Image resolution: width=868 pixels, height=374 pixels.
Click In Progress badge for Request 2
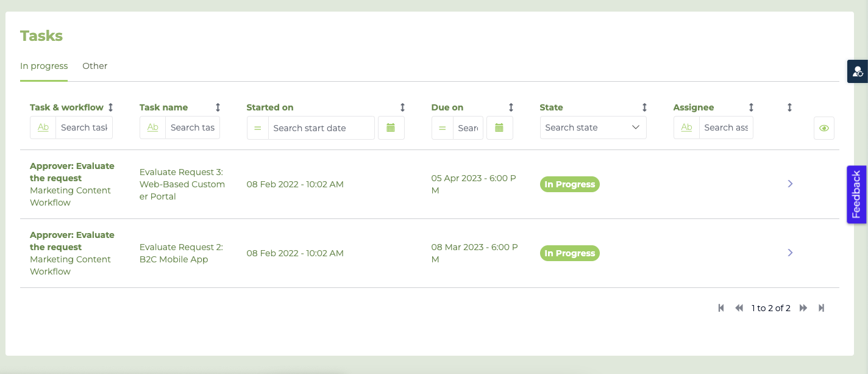click(570, 253)
